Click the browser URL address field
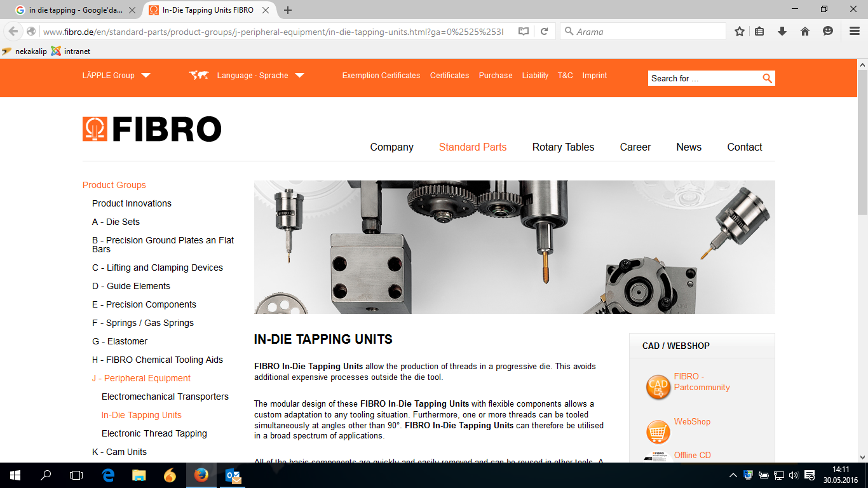The height and width of the screenshot is (488, 868). (x=273, y=31)
